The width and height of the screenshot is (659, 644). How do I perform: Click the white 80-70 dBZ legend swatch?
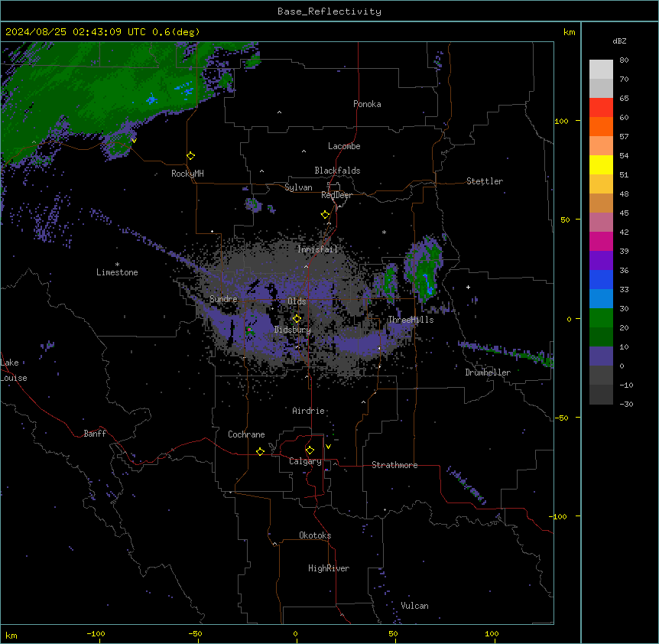pyautogui.click(x=601, y=70)
